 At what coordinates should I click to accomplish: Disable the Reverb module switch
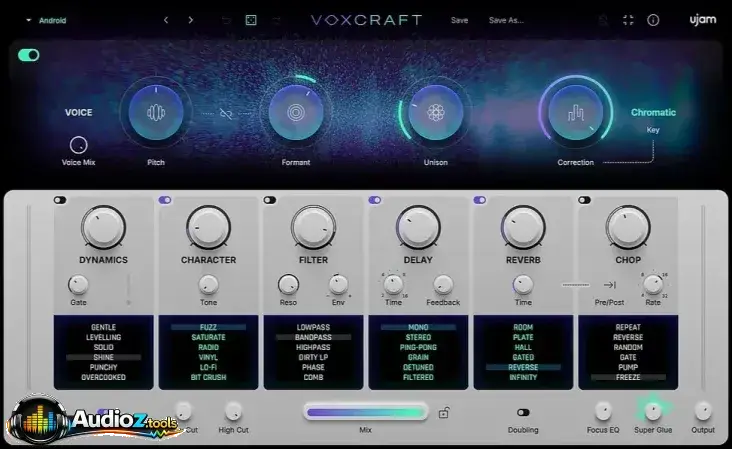click(479, 200)
